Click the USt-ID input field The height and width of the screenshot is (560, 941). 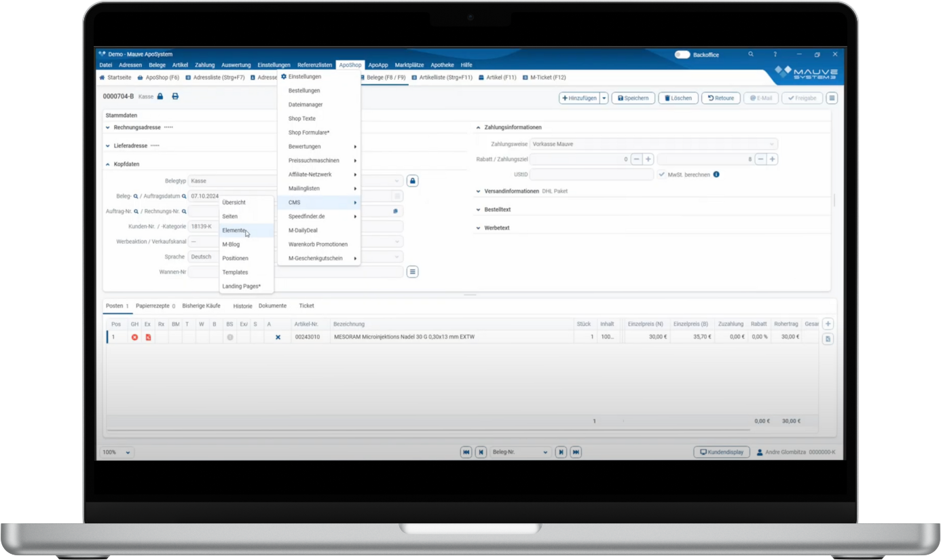pos(591,174)
